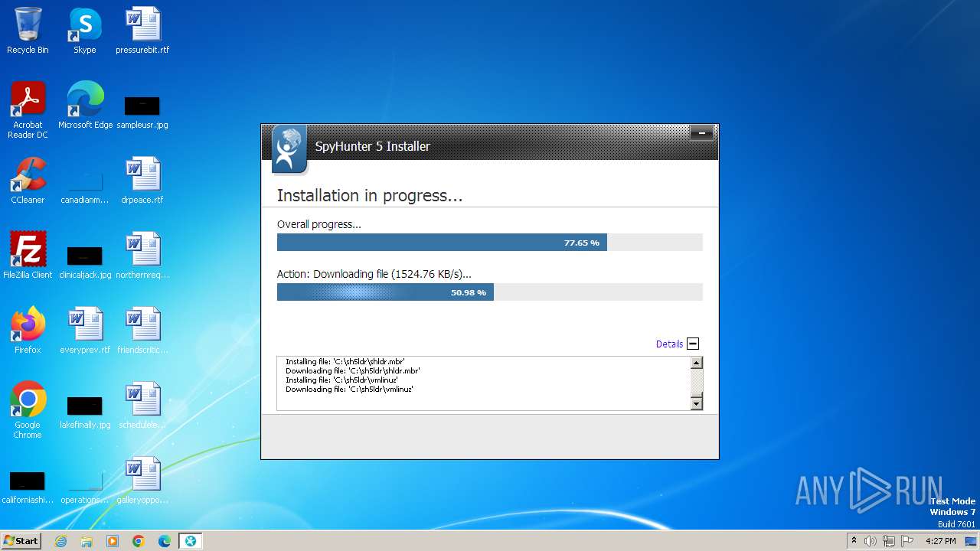The height and width of the screenshot is (551, 980).
Task: Open Windows Media Player taskbar icon
Action: point(113,541)
